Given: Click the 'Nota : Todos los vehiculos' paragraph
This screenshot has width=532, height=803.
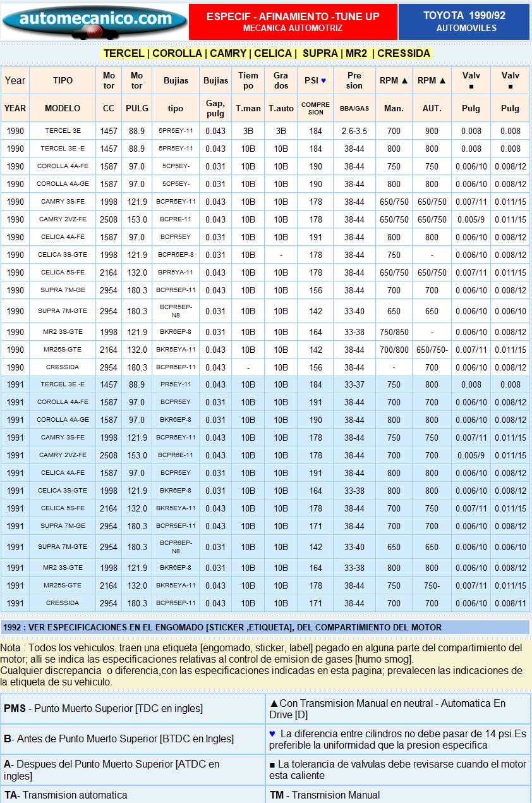Looking at the screenshot, I should [265, 665].
